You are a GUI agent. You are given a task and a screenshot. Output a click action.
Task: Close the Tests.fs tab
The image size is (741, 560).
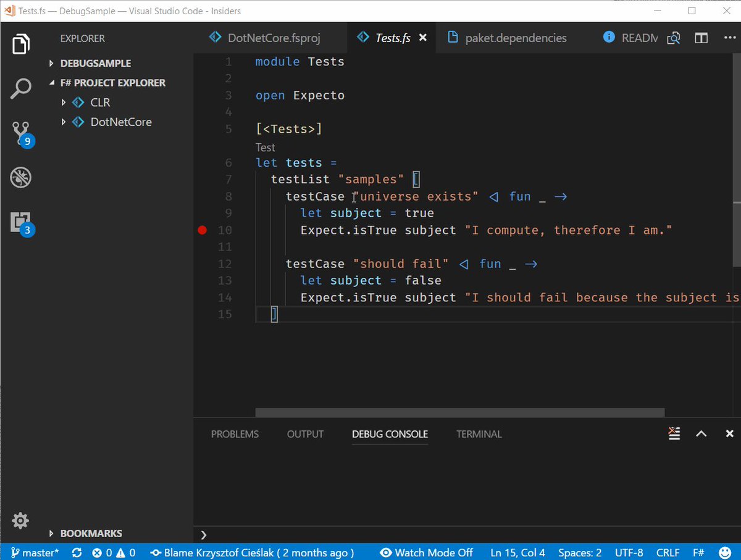(x=423, y=38)
